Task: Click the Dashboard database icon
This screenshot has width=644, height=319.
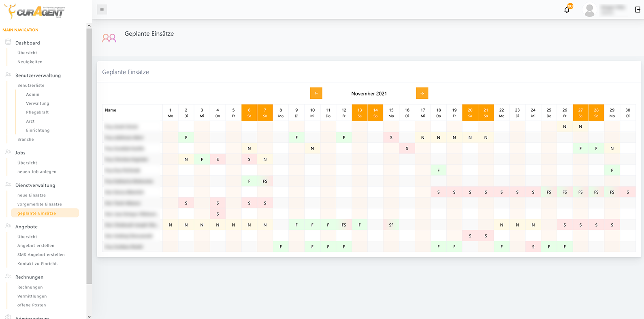Action: click(x=8, y=42)
